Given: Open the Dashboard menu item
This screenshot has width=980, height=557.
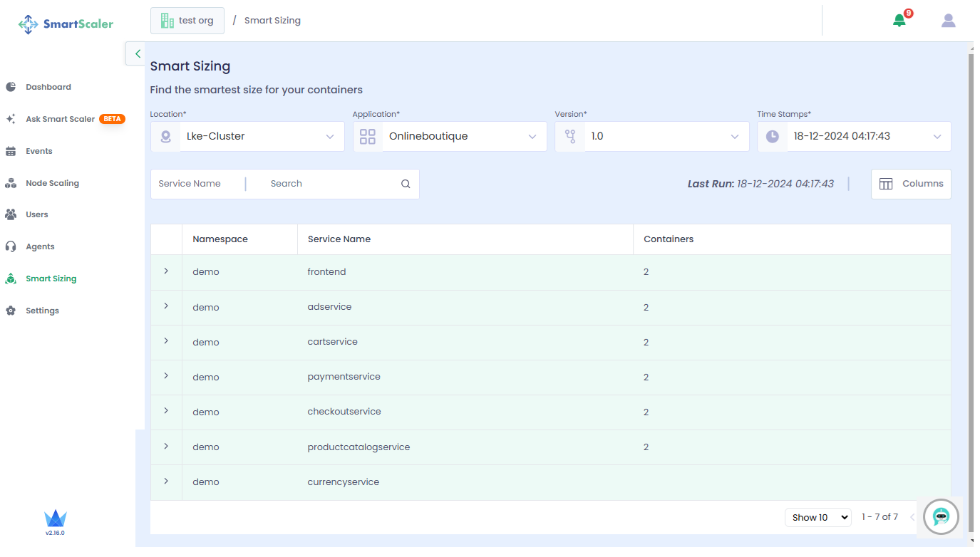Looking at the screenshot, I should coord(48,87).
